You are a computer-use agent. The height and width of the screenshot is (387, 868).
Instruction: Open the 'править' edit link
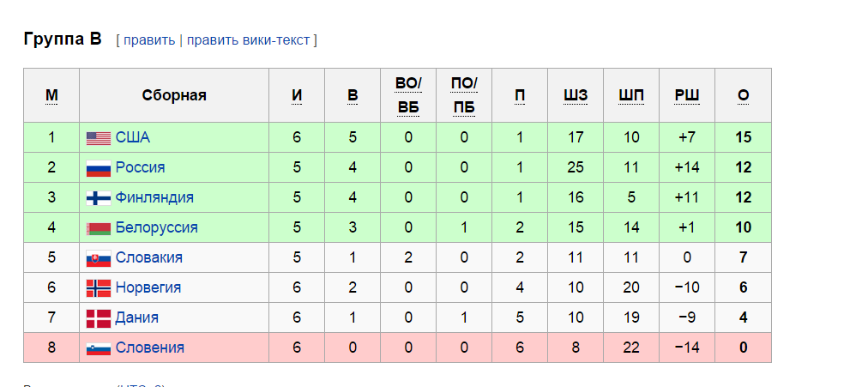coord(149,40)
